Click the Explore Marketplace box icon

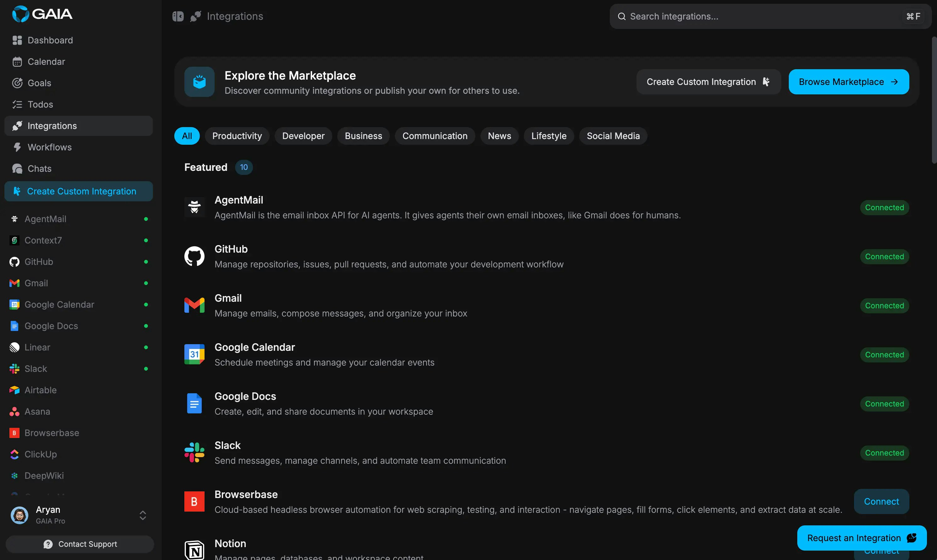coord(199,82)
